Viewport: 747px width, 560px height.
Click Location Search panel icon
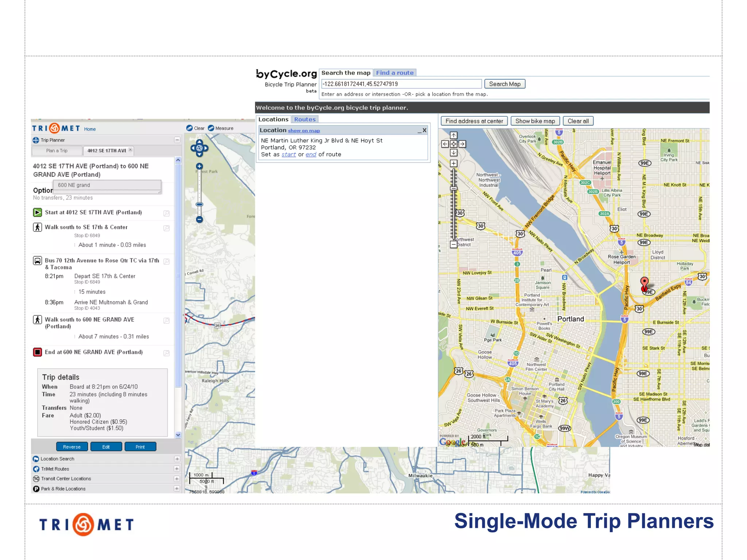[36, 459]
